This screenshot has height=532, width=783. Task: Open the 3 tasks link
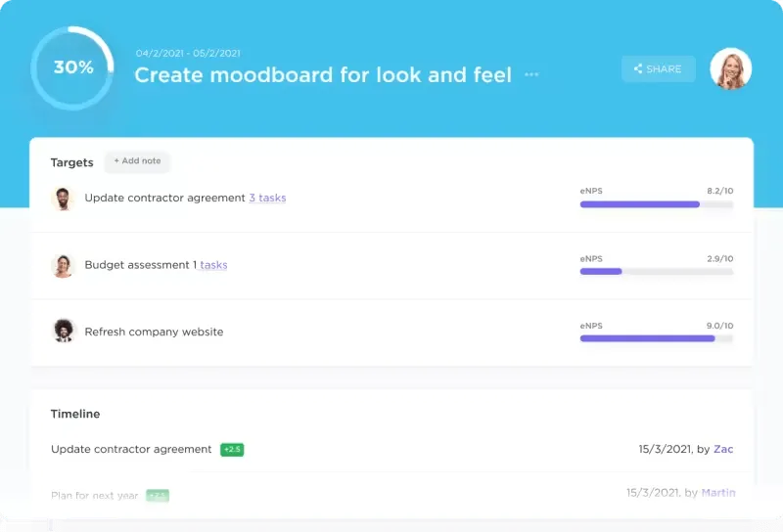click(x=267, y=199)
